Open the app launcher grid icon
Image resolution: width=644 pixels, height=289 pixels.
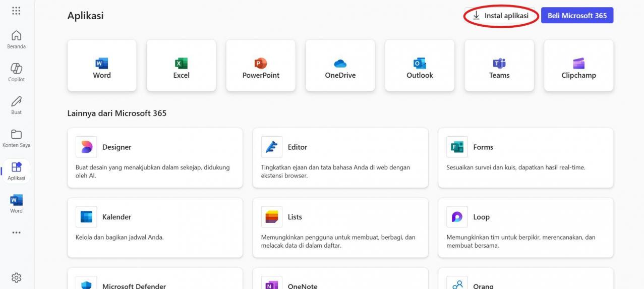[16, 11]
